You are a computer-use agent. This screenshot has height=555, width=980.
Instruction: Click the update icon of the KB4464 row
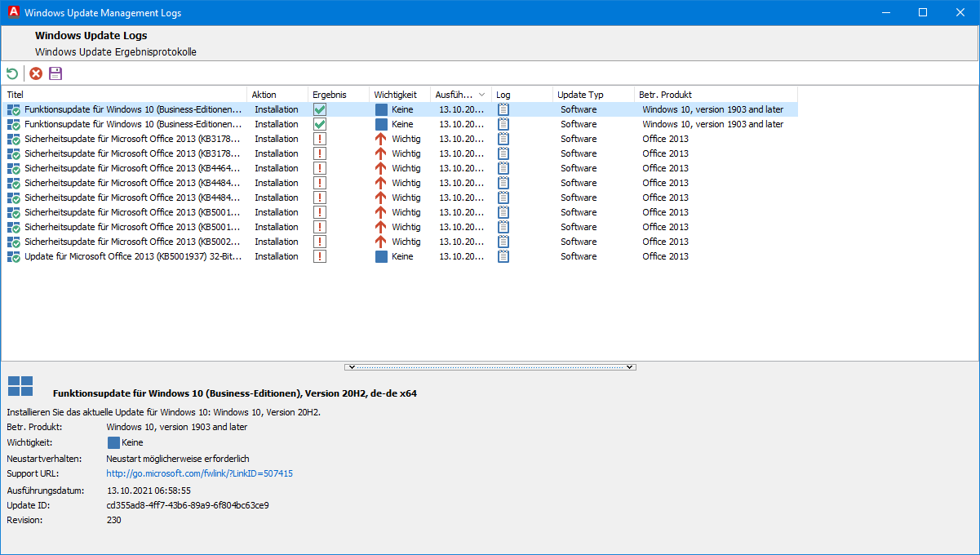14,168
